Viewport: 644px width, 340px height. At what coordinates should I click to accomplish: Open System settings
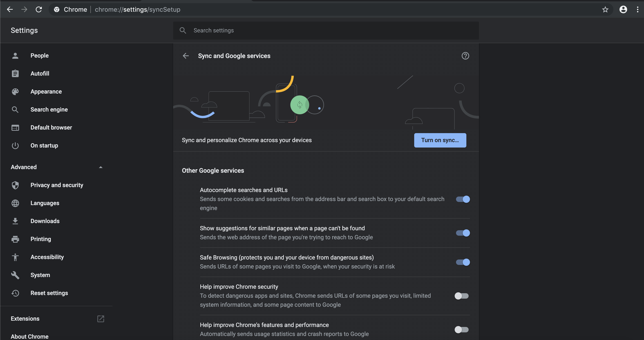(x=40, y=275)
